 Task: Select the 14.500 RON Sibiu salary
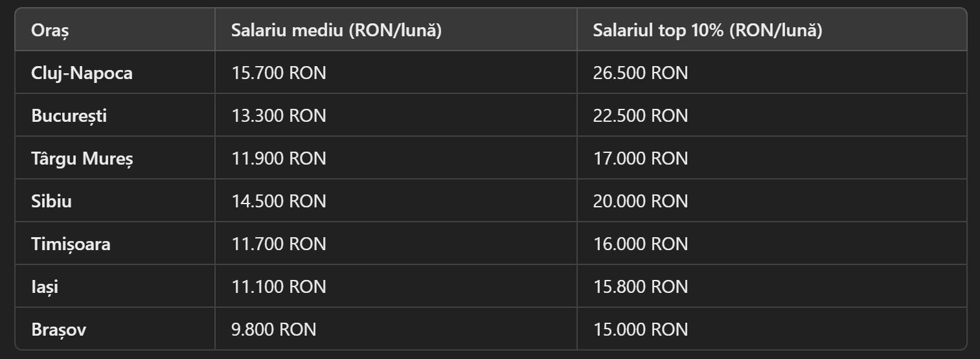[x=279, y=202]
